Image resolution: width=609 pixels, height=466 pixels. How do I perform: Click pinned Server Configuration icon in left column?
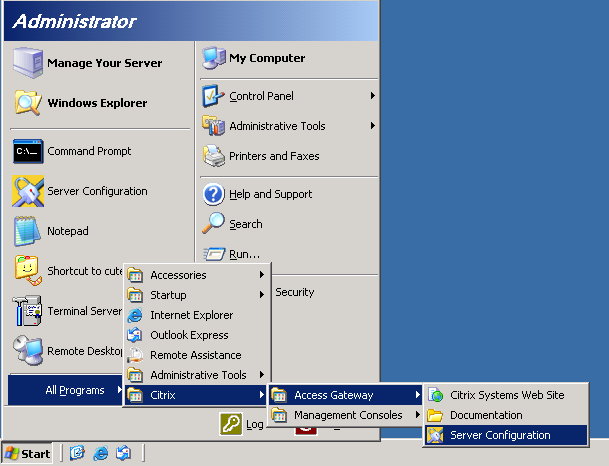tap(28, 191)
